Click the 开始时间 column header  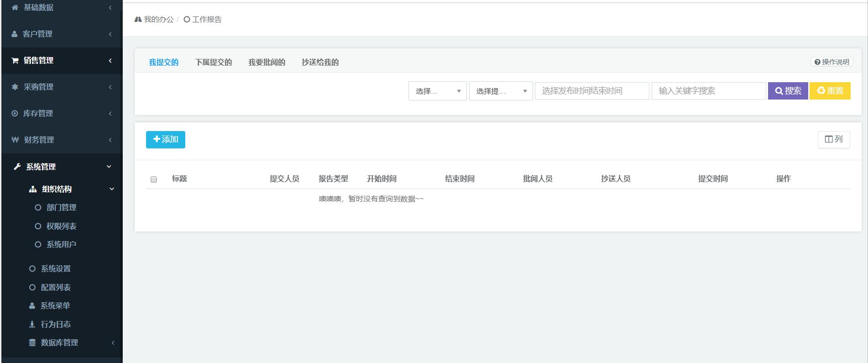(x=382, y=179)
